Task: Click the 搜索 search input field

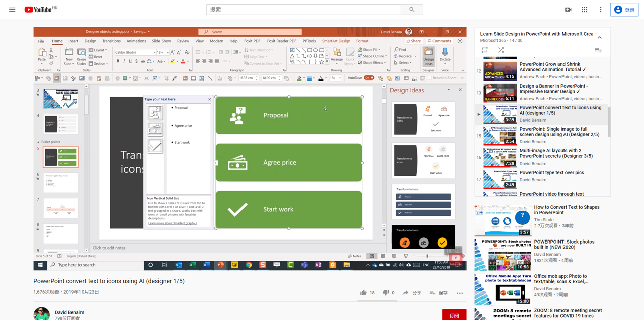Action: point(303,10)
